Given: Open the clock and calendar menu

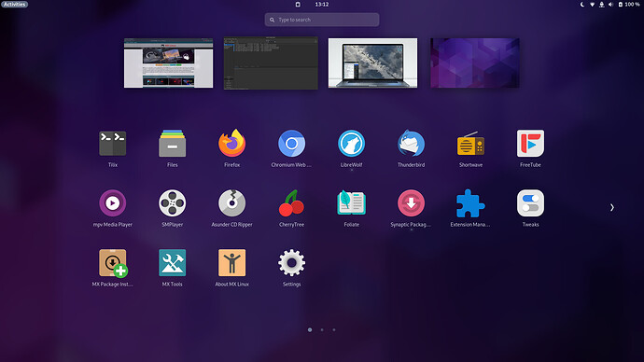Looking at the screenshot, I should (322, 4).
